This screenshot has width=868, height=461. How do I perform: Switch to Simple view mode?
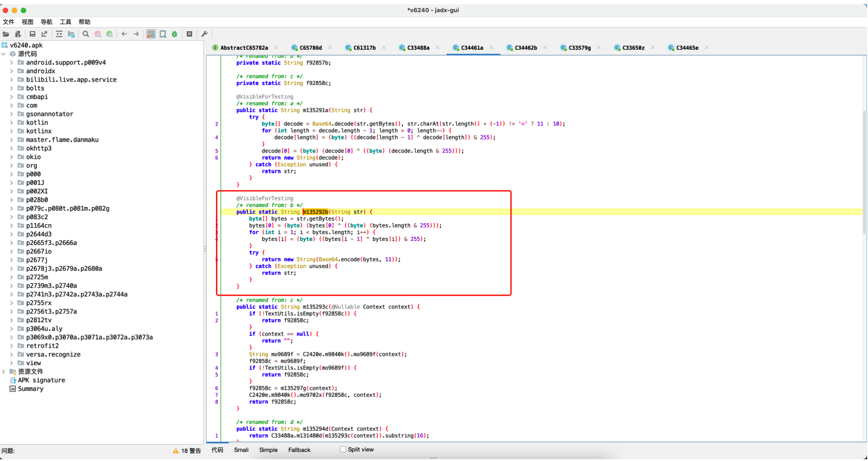(x=268, y=450)
